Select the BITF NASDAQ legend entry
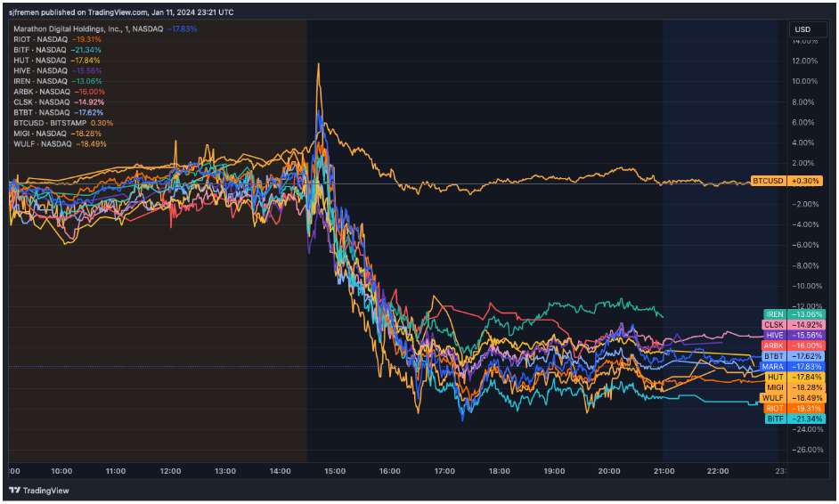839x504 pixels. (40, 50)
